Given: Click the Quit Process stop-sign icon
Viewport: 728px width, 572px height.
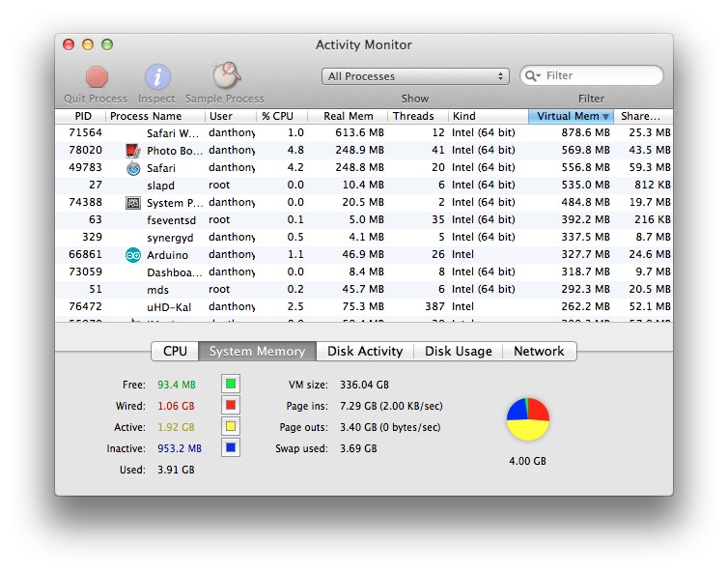Looking at the screenshot, I should click(x=97, y=76).
